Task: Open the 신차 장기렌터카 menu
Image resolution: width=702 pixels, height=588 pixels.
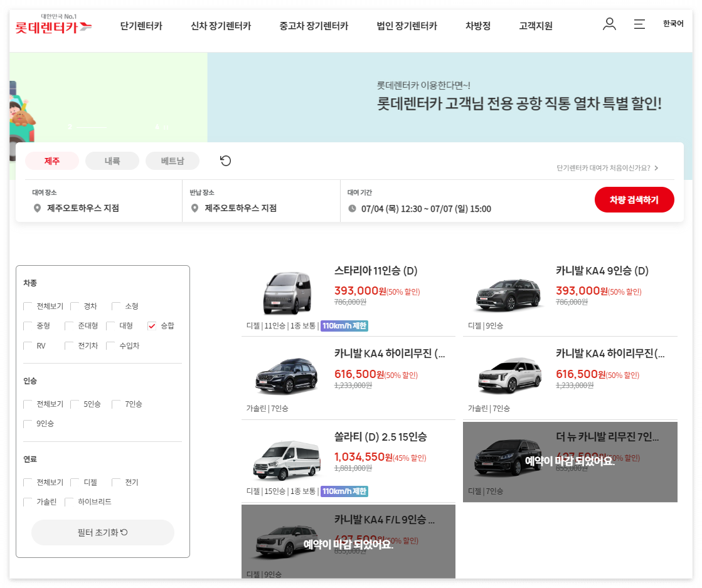Action: click(221, 26)
